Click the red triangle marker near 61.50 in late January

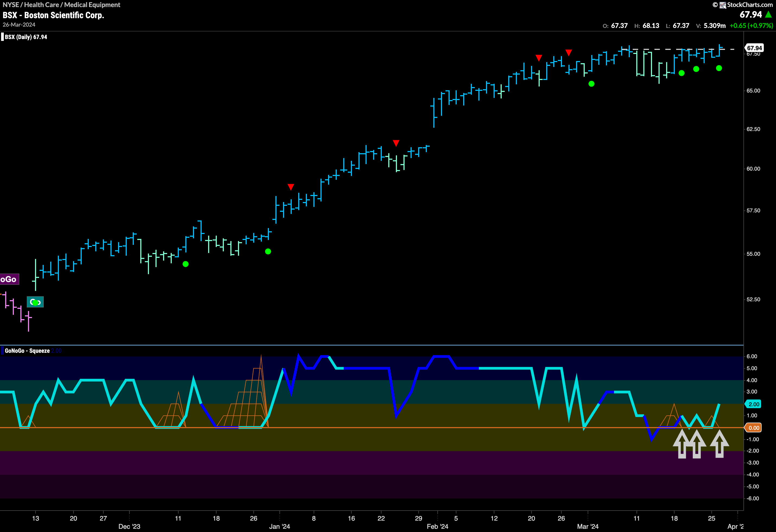[x=396, y=143]
